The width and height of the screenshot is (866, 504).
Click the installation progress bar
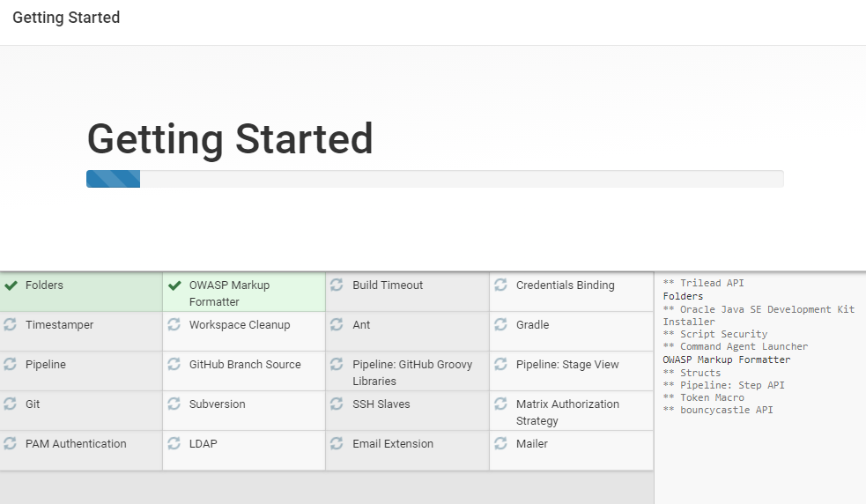click(x=435, y=179)
